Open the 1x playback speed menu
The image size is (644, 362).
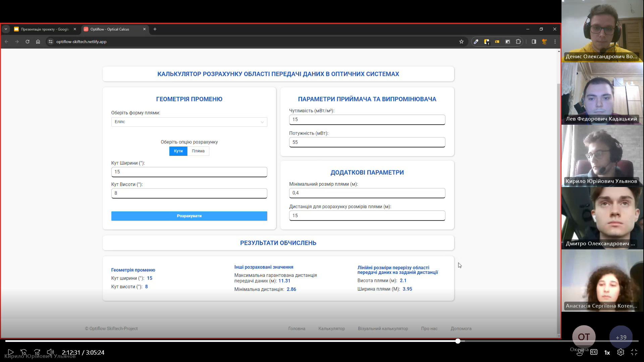(x=607, y=352)
